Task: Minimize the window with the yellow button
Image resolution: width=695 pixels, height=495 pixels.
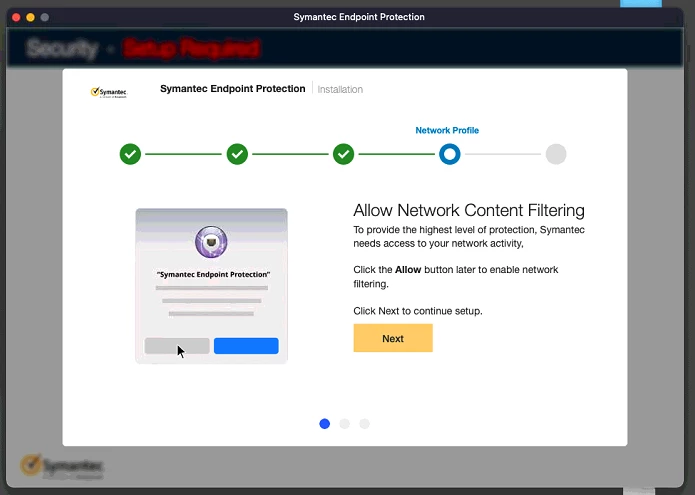Action: click(x=31, y=17)
